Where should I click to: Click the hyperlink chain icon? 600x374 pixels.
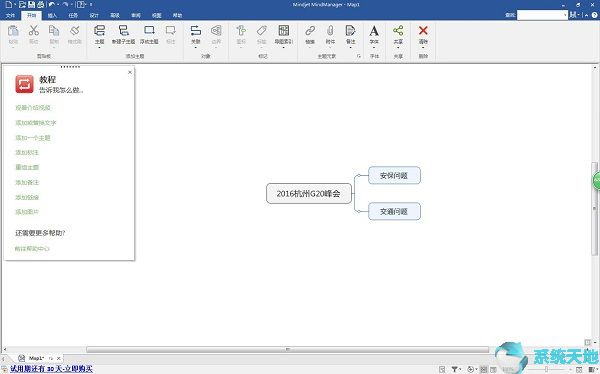[x=310, y=31]
